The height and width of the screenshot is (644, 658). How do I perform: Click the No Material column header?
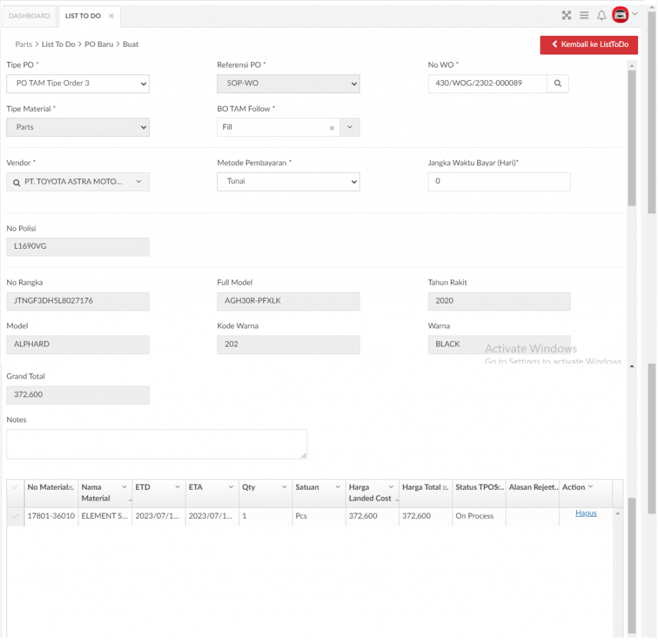coord(51,494)
